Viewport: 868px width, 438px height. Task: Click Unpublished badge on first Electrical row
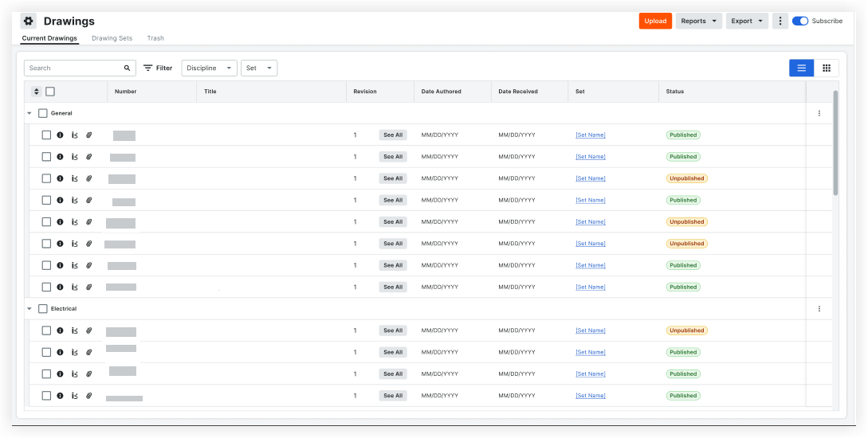point(686,330)
